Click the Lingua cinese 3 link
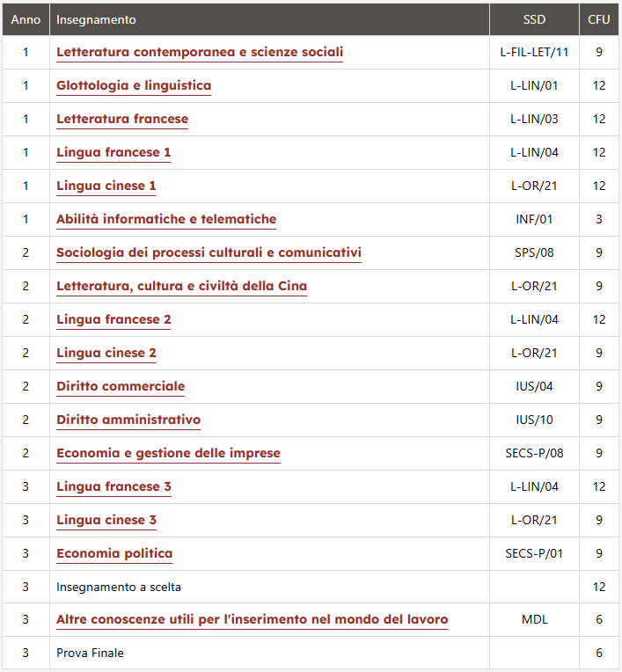622x672 pixels. pos(106,520)
